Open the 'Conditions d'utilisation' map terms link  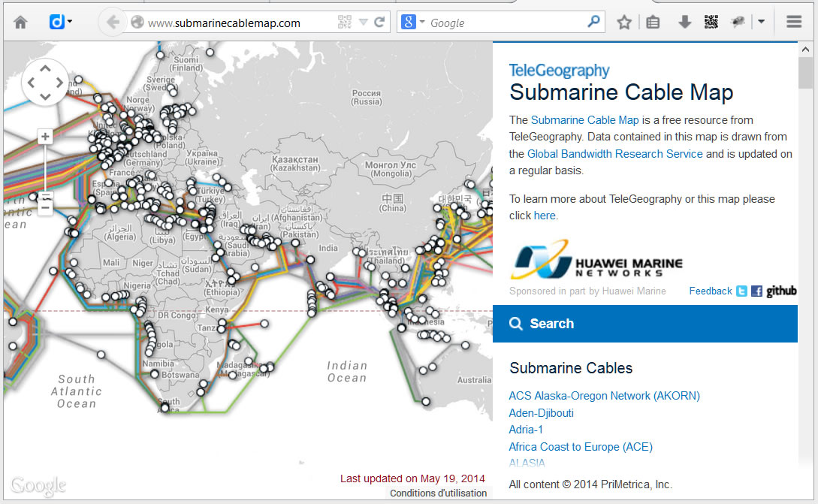(438, 493)
